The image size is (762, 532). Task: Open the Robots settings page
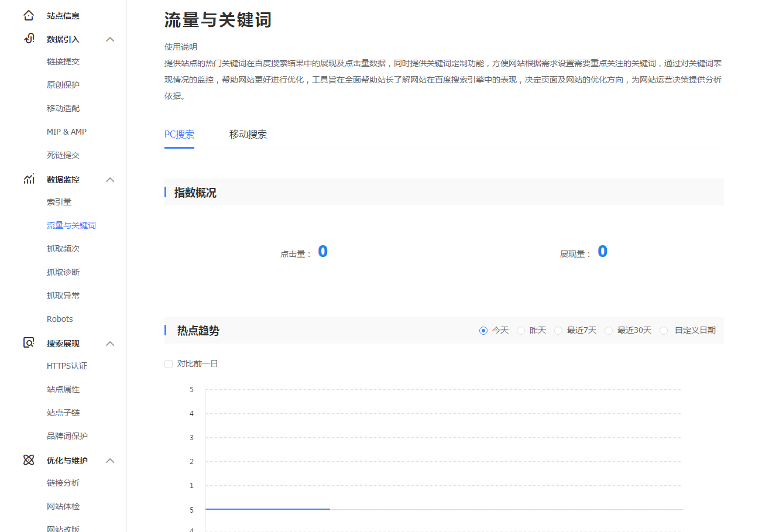[x=59, y=318]
